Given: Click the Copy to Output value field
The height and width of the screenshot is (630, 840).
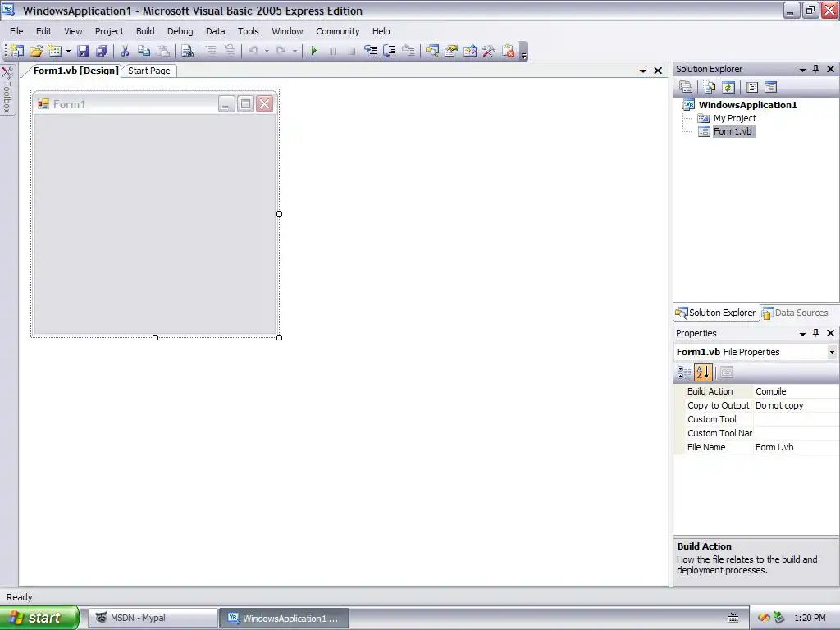Looking at the screenshot, I should point(796,405).
